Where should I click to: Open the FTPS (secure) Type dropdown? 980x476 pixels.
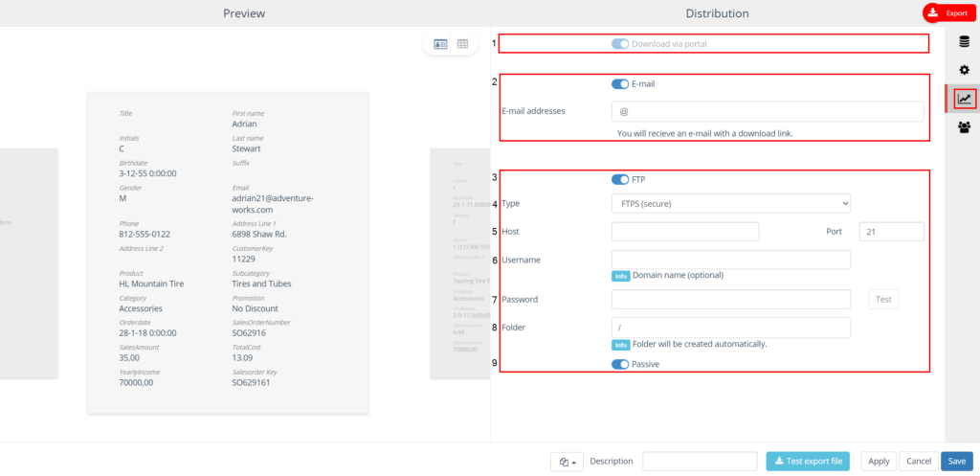point(730,203)
